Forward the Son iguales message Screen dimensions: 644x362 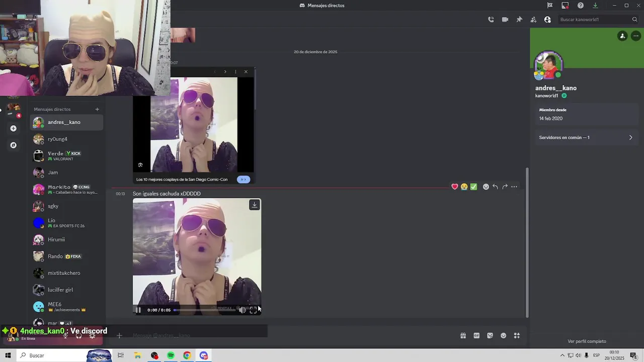[x=505, y=187]
